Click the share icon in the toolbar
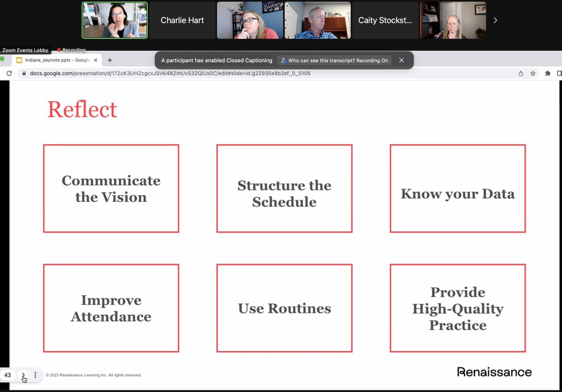Image resolution: width=562 pixels, height=392 pixels. [x=521, y=74]
